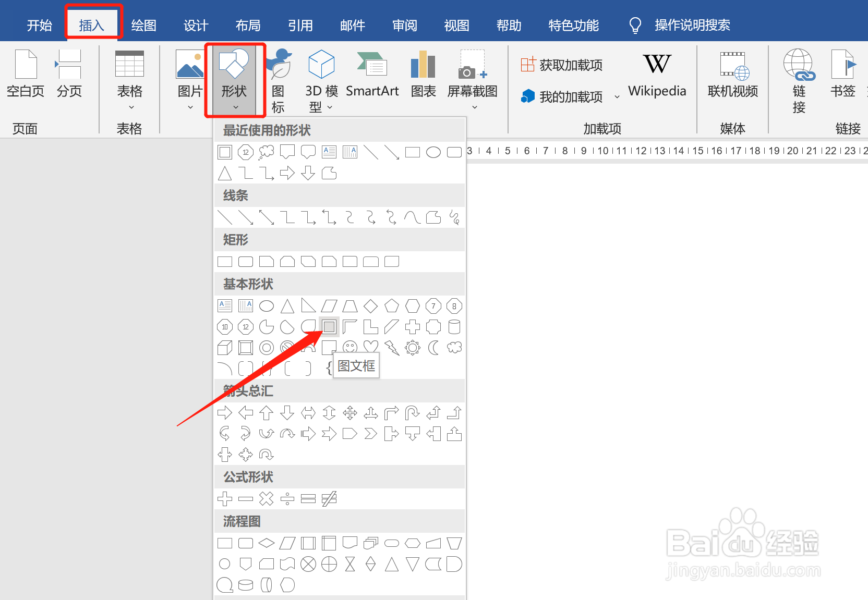Expand the shapes (形状) dropdown
This screenshot has width=868, height=600.
tap(234, 80)
